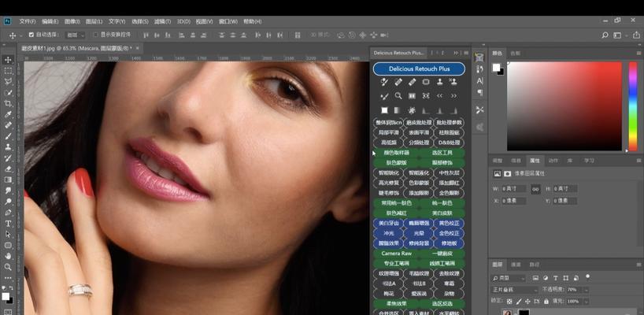Viewport: 644px width, 315px height.
Task: Click the share icon at top right
Action: [x=636, y=35]
